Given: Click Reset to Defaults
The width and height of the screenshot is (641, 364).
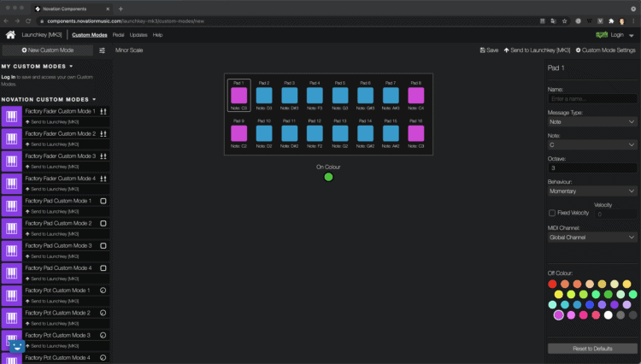Looking at the screenshot, I should pos(592,349).
